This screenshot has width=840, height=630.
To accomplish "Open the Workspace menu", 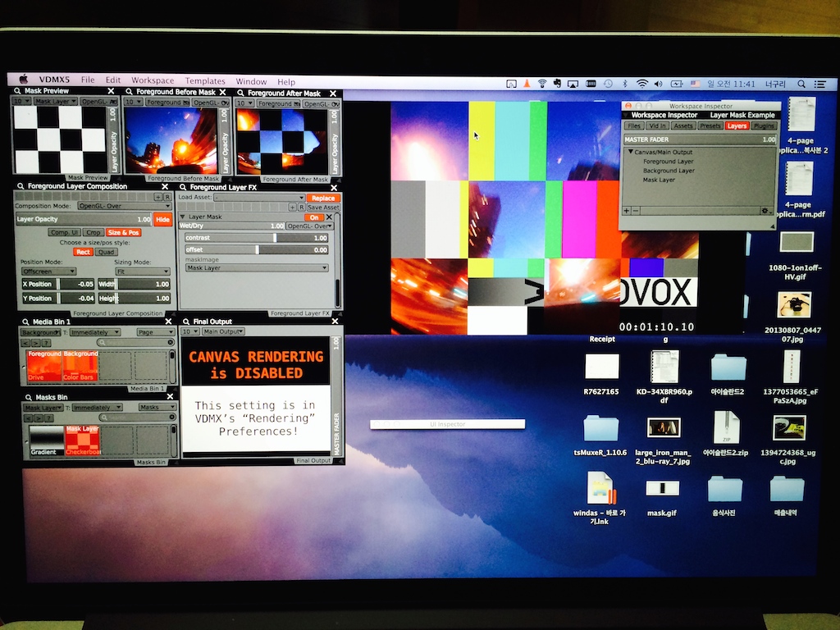I will point(153,80).
